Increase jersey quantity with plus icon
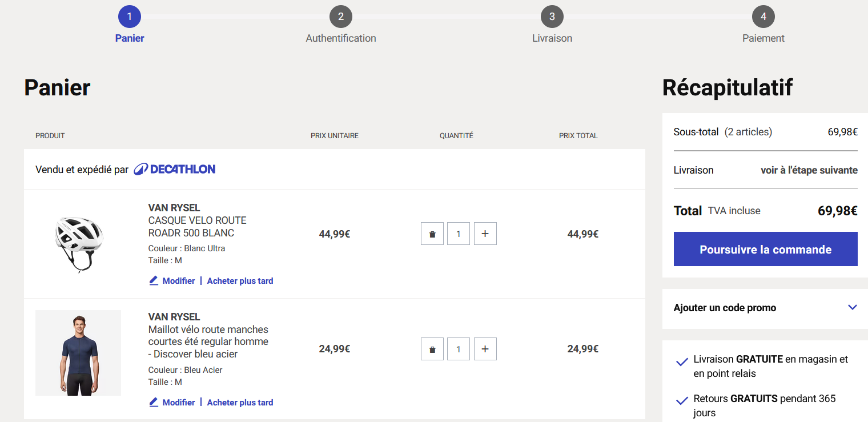Image resolution: width=868 pixels, height=422 pixels. [485, 349]
